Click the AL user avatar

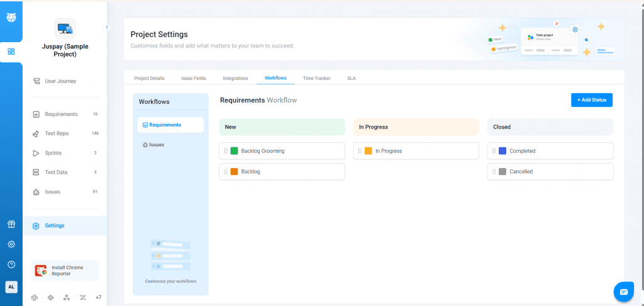pyautogui.click(x=11, y=286)
